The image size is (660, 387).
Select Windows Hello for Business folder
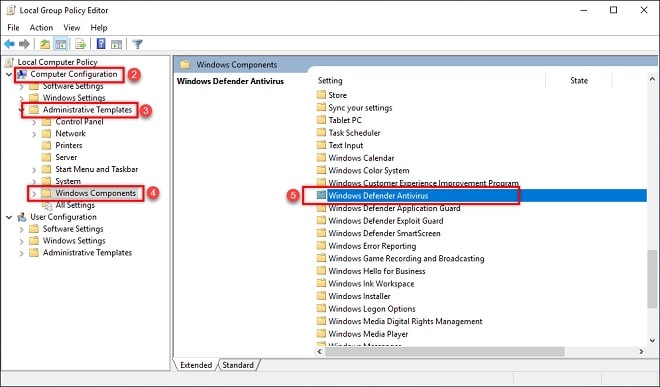click(377, 271)
